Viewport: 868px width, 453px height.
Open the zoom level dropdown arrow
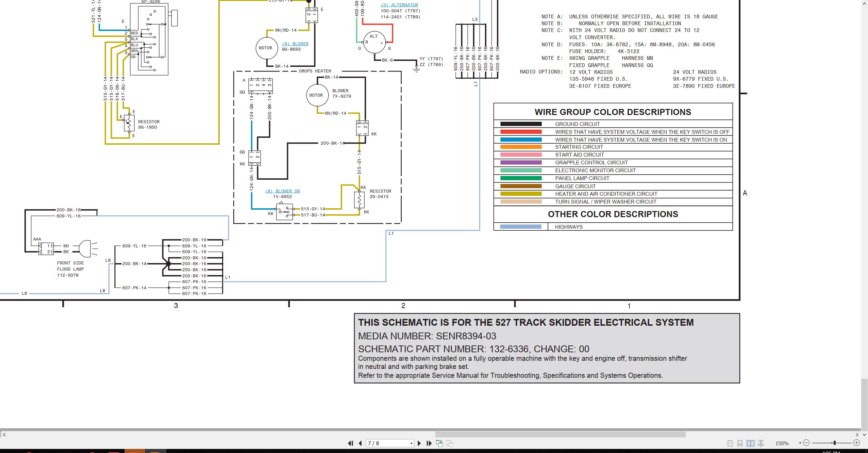pyautogui.click(x=800, y=443)
